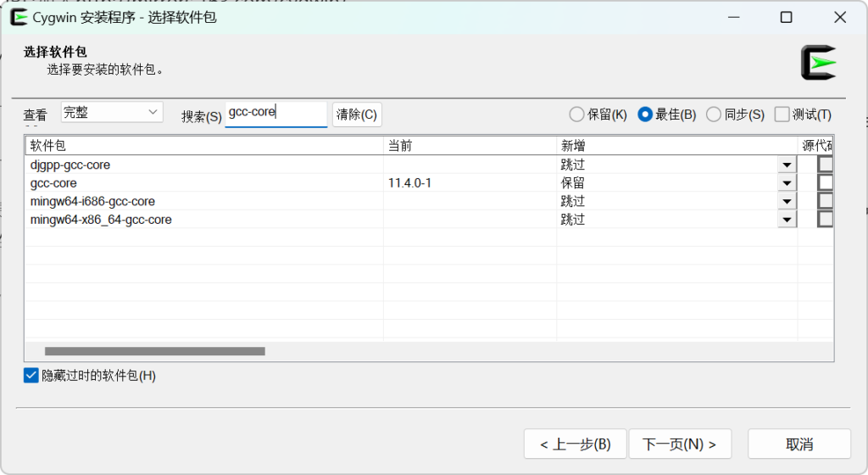Image resolution: width=868 pixels, height=475 pixels.
Task: Go back with the 上一步(B) button
Action: pos(576,444)
